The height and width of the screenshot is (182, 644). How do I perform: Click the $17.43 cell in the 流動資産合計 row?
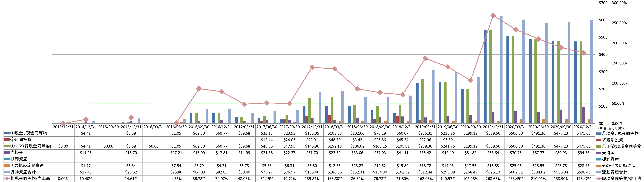point(86,172)
